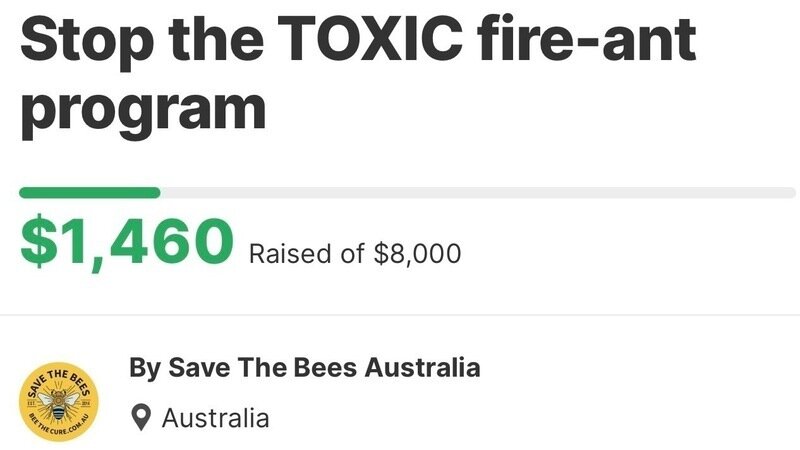Click the location pin icon
The width and height of the screenshot is (800, 450).
[x=143, y=417]
